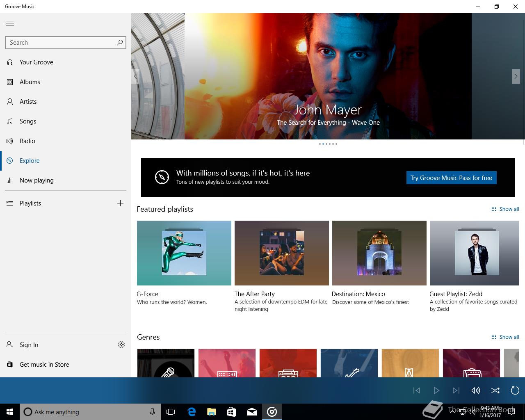Click Destination: Mexico title text
The width and height of the screenshot is (525, 420).
[x=358, y=294]
